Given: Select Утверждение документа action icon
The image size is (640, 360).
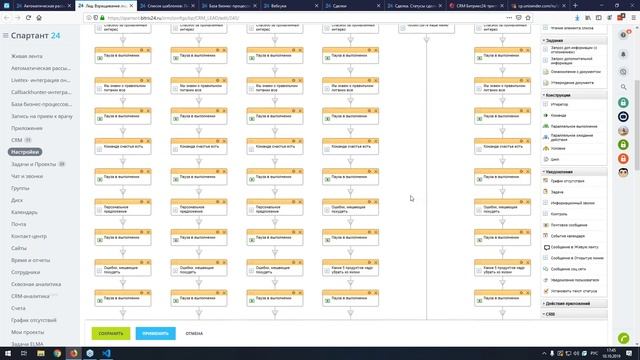Looking at the screenshot, I should pos(546,83).
